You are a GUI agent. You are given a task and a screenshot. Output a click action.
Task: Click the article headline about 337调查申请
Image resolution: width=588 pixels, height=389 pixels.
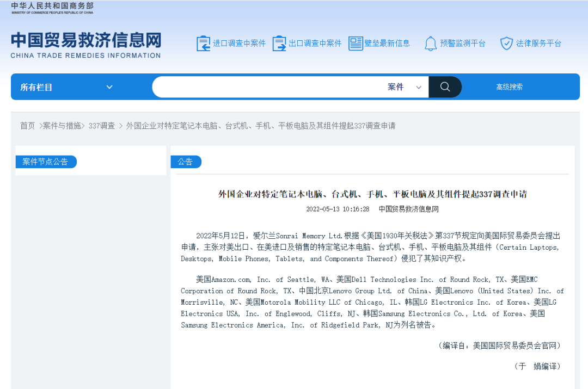point(373,194)
